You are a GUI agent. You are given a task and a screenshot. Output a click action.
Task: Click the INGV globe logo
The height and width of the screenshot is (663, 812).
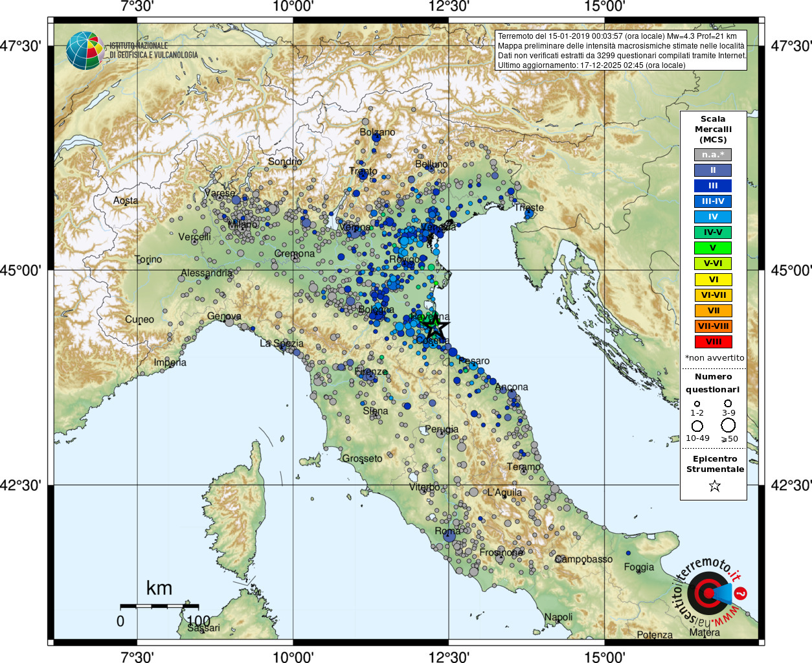click(x=85, y=51)
